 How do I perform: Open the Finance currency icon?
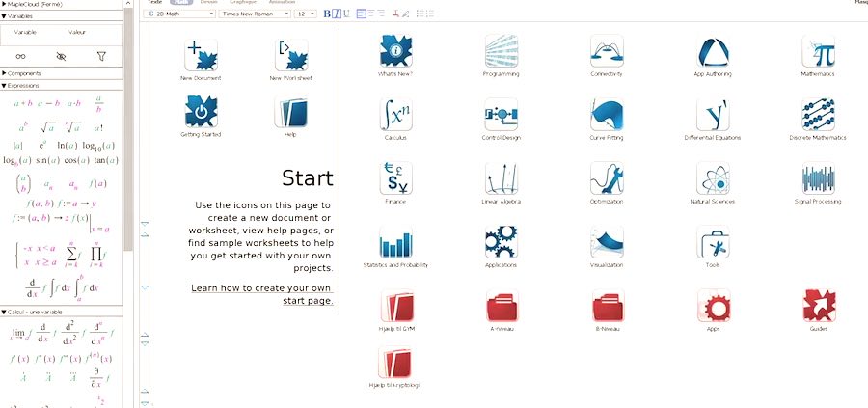click(x=395, y=178)
